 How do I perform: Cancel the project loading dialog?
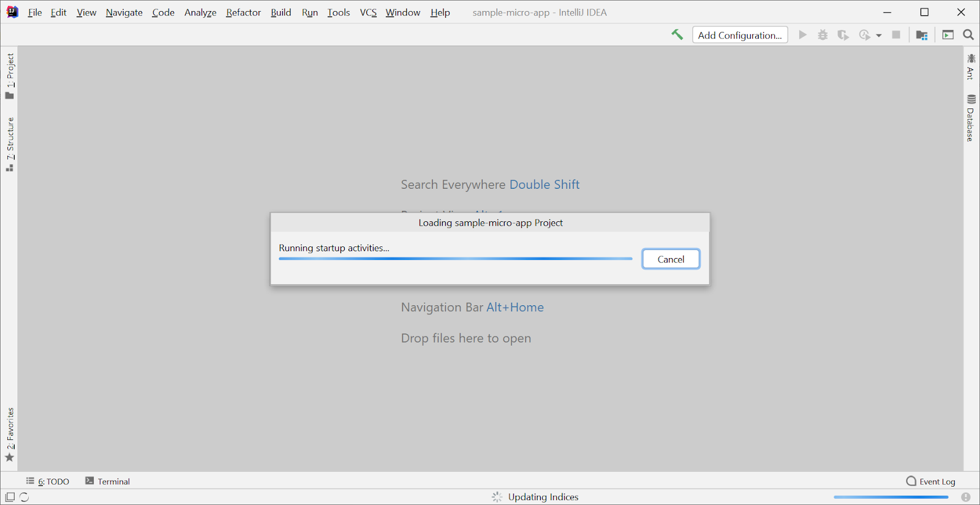point(671,259)
